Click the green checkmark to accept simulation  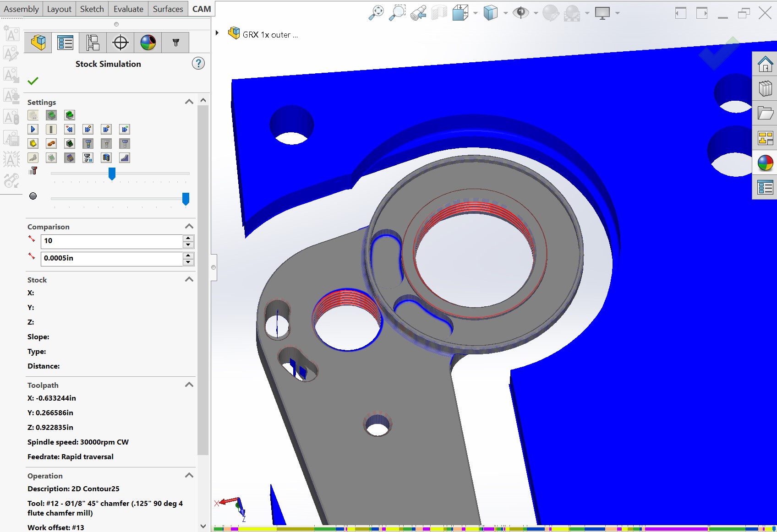tap(33, 81)
